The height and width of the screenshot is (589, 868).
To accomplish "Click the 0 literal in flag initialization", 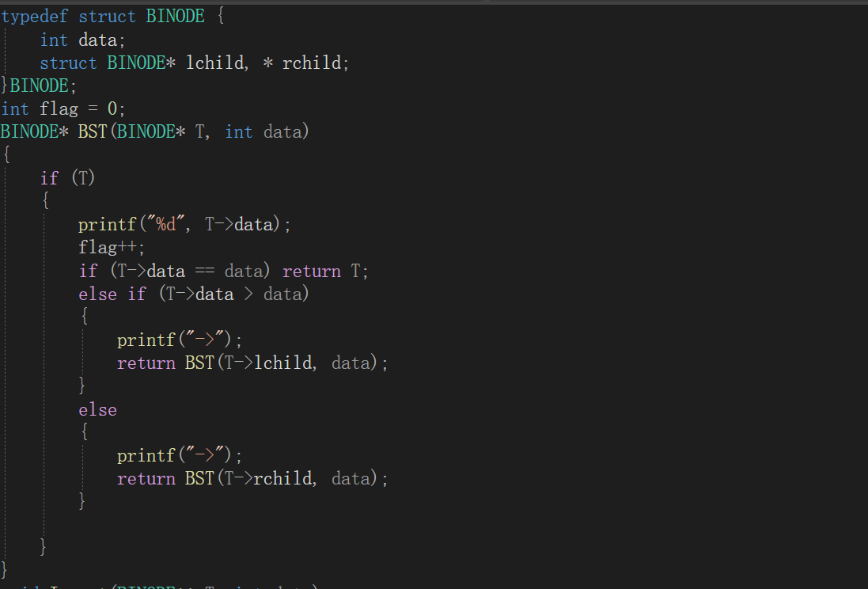I will pos(112,108).
